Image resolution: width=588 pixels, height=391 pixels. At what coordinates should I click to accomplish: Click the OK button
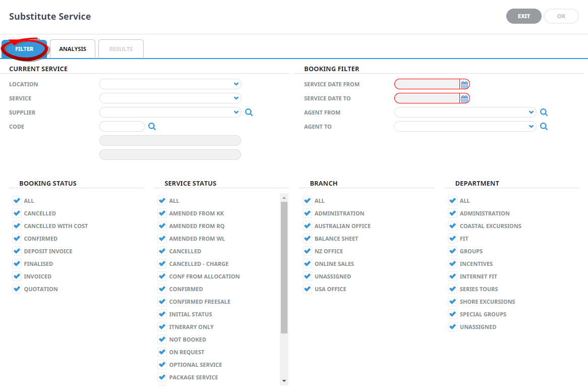pos(561,16)
